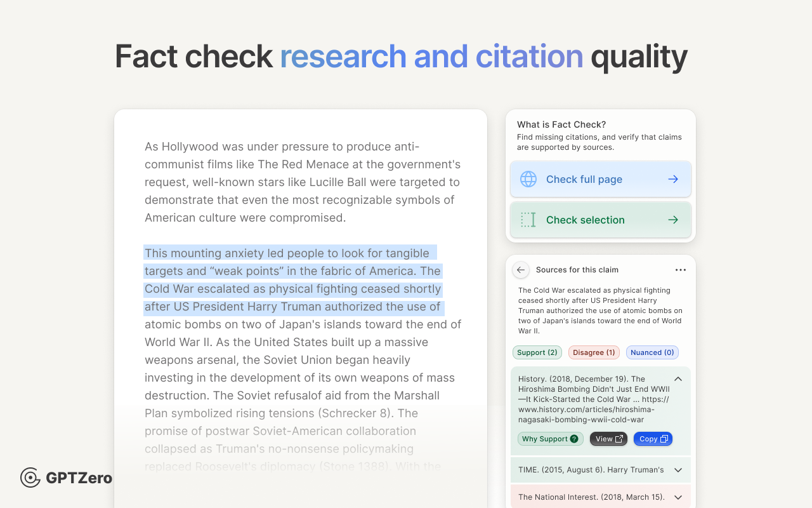Viewport: 812px width, 508px height.
Task: Select the text-selection icon on Check selection
Action: (x=528, y=220)
